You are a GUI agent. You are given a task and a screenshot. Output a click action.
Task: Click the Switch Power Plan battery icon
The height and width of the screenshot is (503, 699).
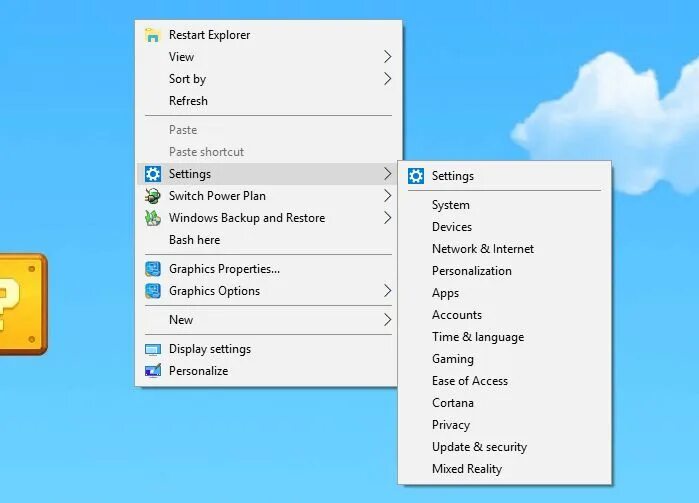(x=152, y=196)
